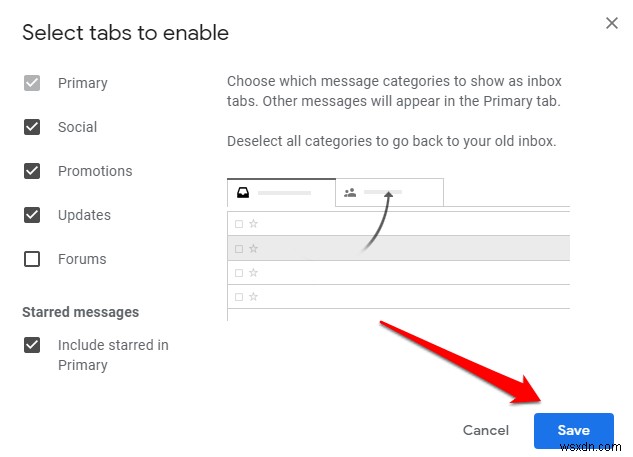The height and width of the screenshot is (457, 633).
Task: Click the star in the highlighted preview row
Action: tap(253, 248)
